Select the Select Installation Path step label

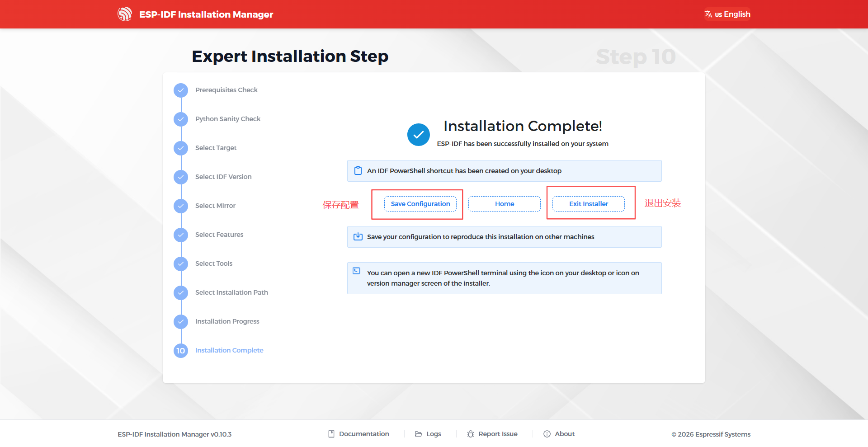click(x=231, y=292)
